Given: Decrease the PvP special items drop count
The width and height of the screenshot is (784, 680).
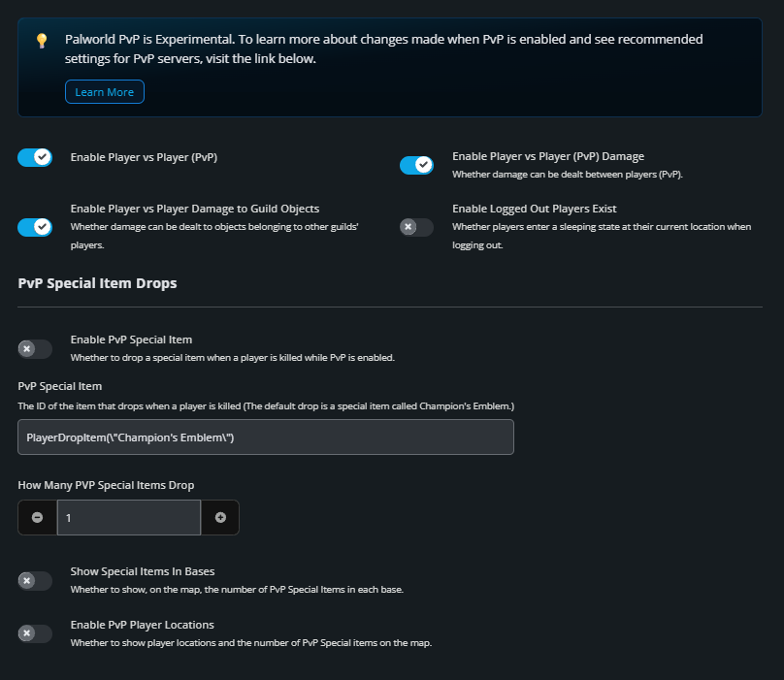Looking at the screenshot, I should coord(37,517).
